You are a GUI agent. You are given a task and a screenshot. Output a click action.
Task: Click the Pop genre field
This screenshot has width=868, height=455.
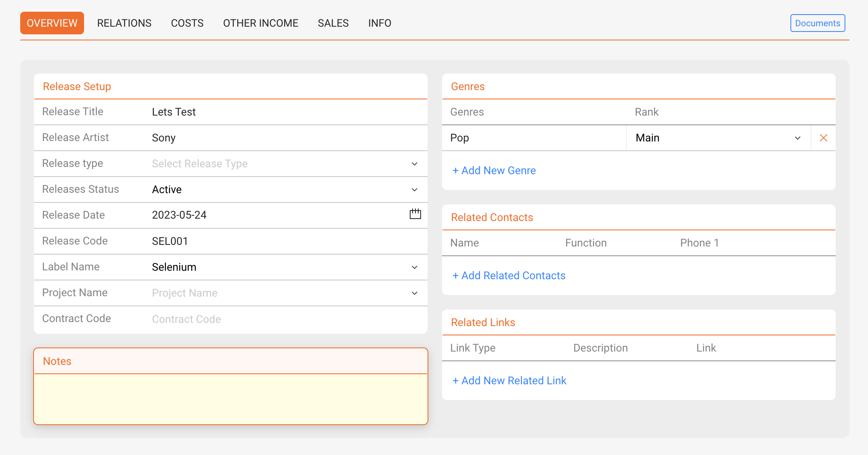click(534, 138)
